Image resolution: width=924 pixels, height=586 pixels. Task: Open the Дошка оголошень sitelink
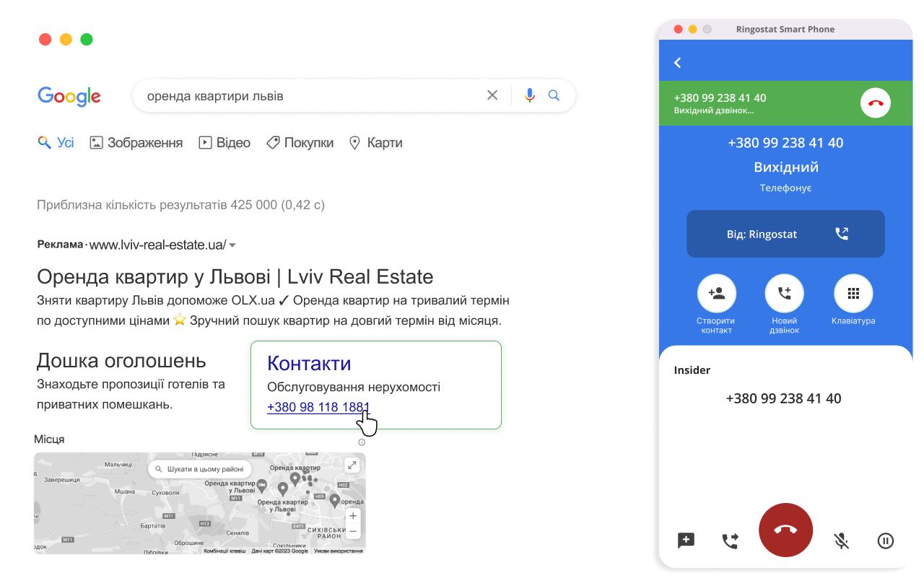121,360
